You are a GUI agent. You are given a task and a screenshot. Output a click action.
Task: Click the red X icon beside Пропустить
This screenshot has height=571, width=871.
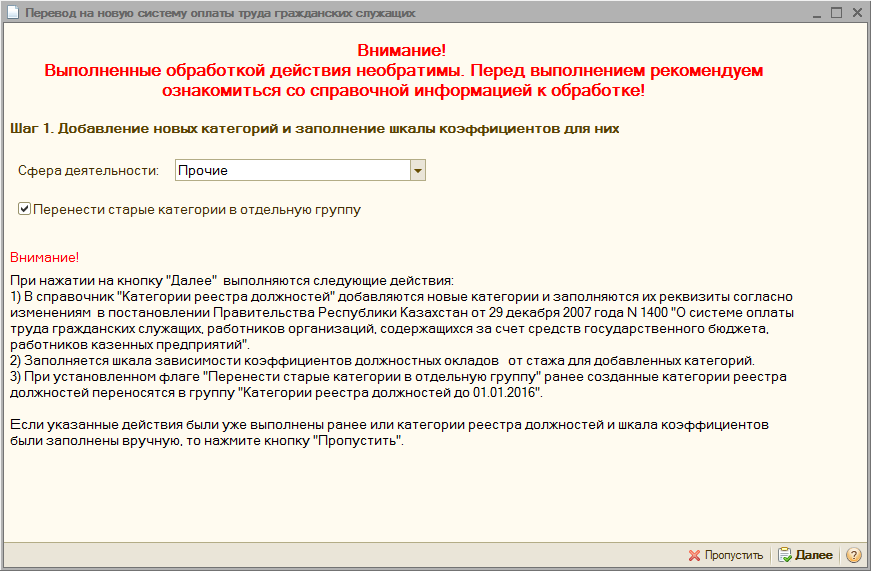[x=694, y=555]
